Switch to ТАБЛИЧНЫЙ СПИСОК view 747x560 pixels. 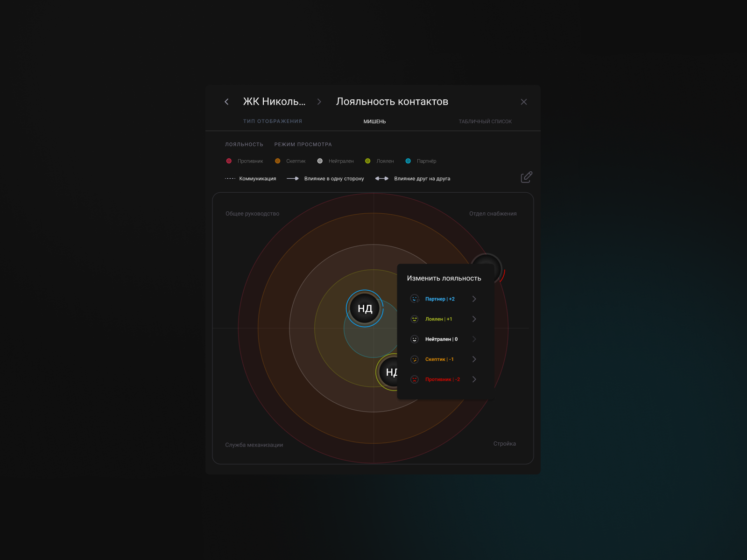click(485, 122)
